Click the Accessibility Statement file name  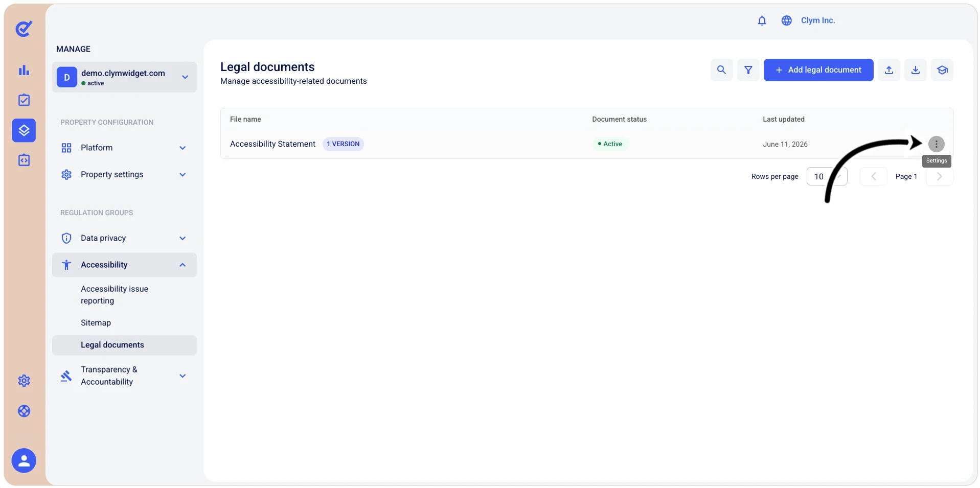(272, 144)
